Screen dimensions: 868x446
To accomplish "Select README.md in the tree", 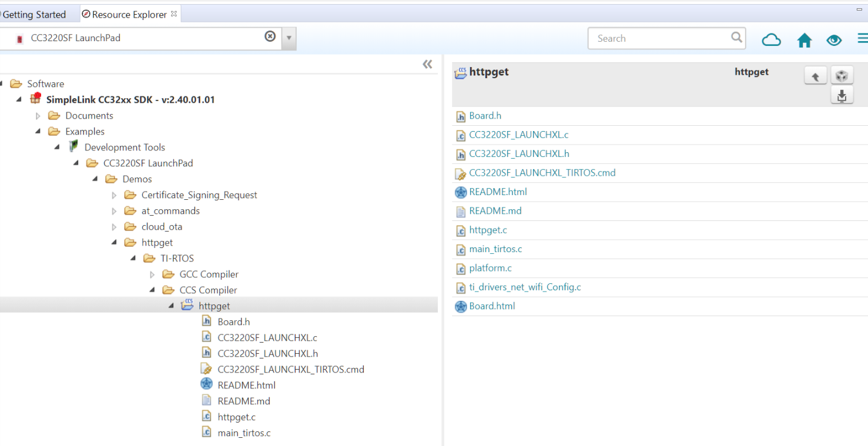I will (x=244, y=401).
